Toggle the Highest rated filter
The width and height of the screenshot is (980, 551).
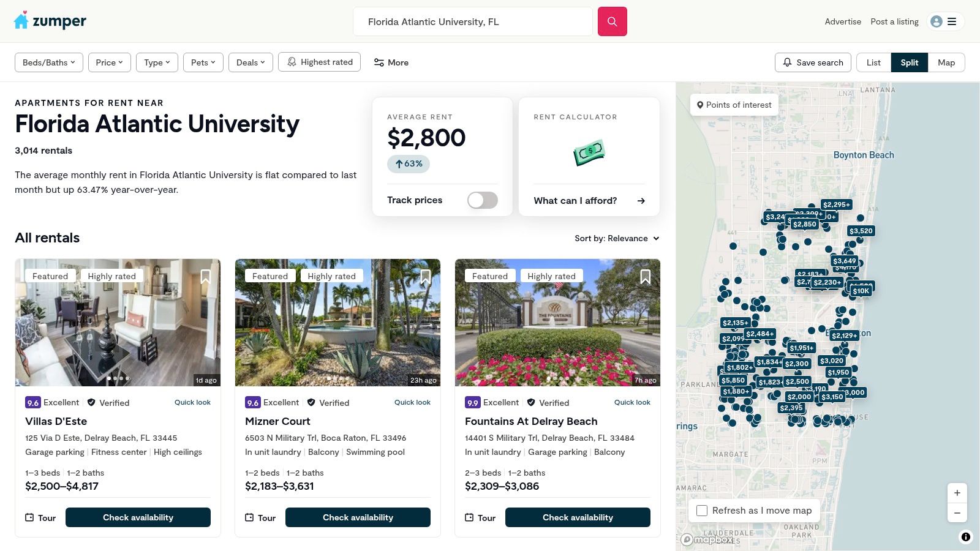coord(320,62)
